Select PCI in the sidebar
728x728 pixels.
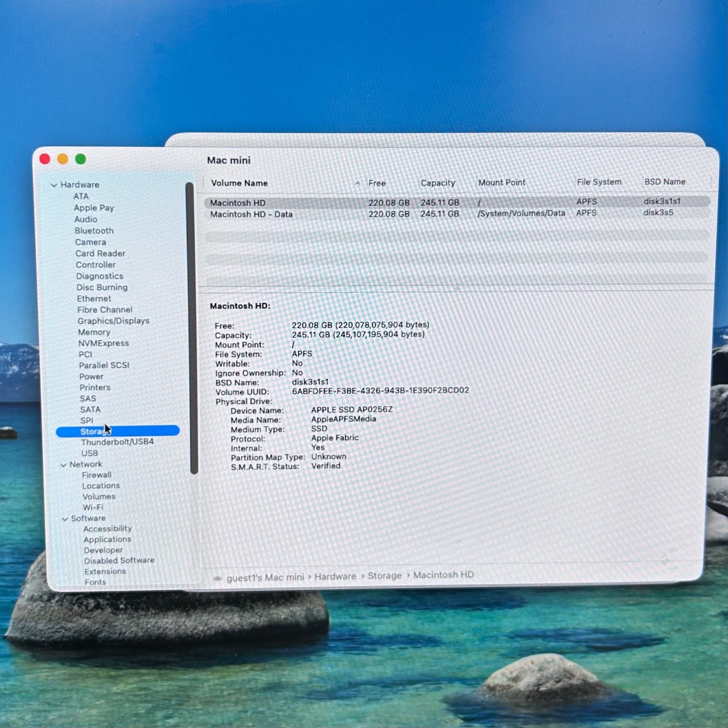tap(85, 354)
